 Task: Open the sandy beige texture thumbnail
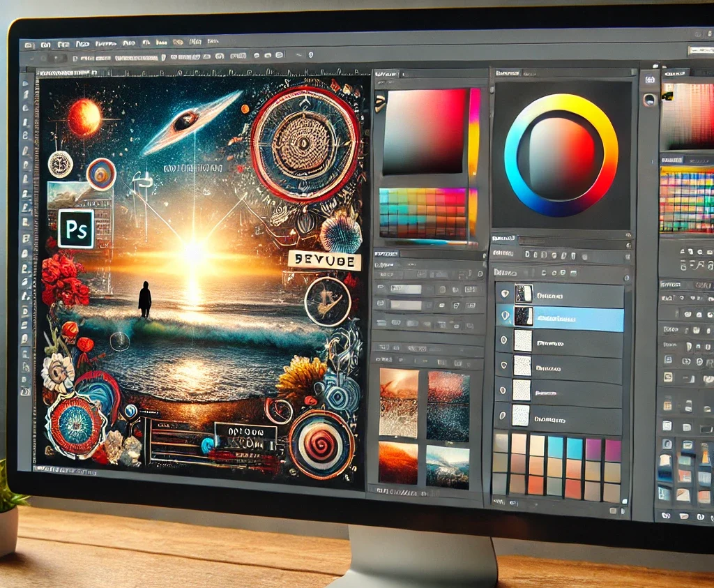(399, 402)
